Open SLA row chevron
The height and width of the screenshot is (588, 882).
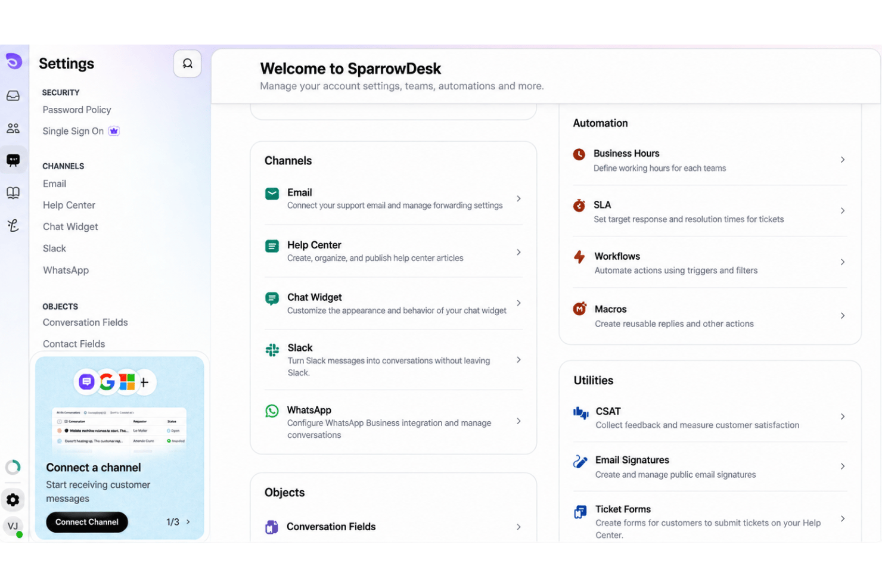pos(843,211)
